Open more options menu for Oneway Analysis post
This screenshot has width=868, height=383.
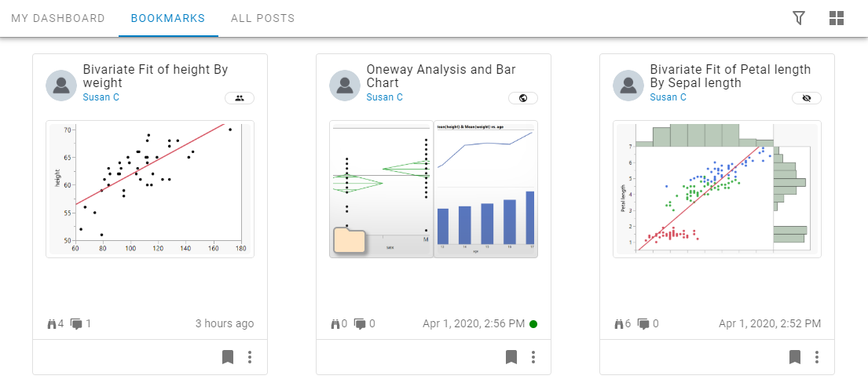point(533,357)
